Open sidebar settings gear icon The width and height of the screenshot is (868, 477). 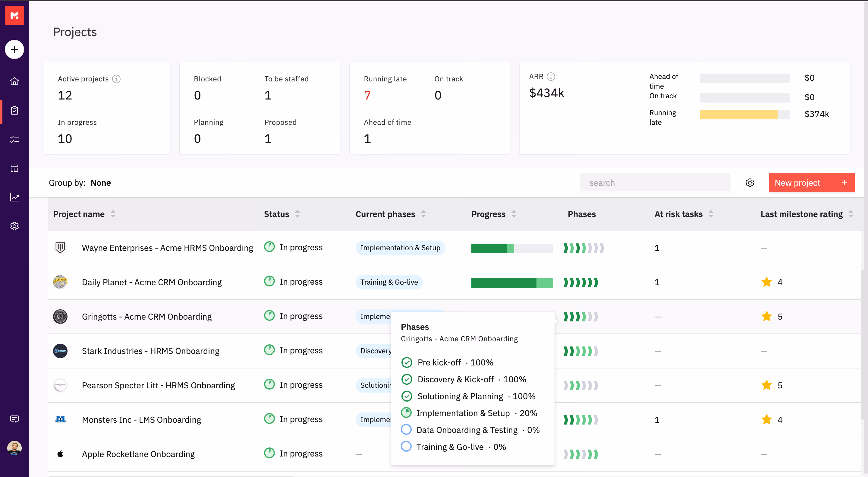tap(14, 226)
